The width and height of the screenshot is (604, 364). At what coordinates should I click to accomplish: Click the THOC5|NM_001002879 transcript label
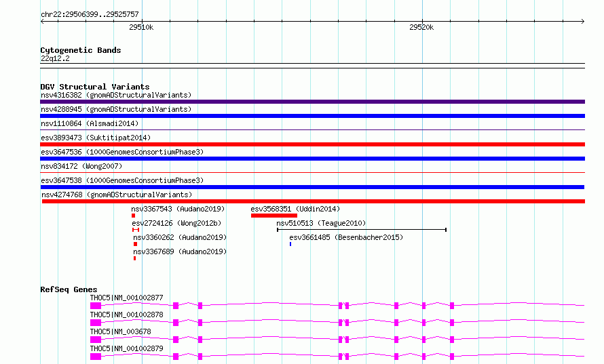tap(127, 348)
